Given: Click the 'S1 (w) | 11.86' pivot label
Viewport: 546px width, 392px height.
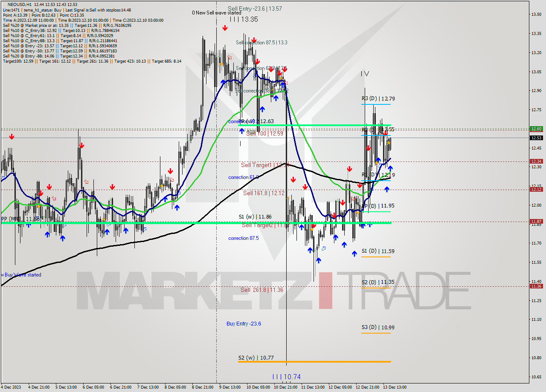Looking at the screenshot, I should pos(255,217).
